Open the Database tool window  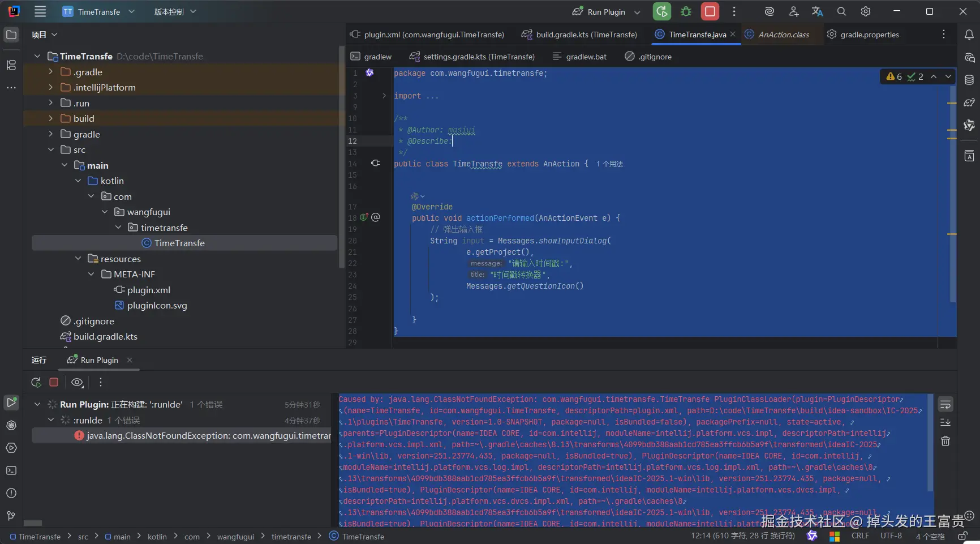[x=969, y=80]
